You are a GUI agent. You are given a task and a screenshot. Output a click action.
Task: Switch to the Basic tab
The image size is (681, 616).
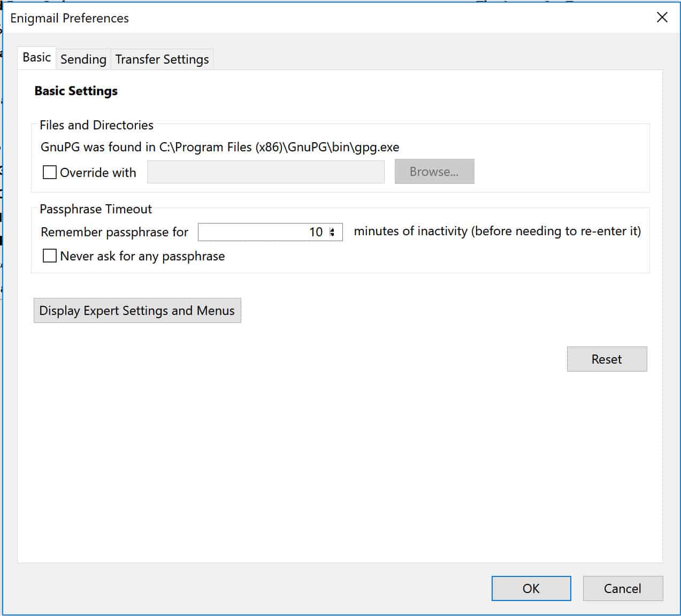coord(37,58)
